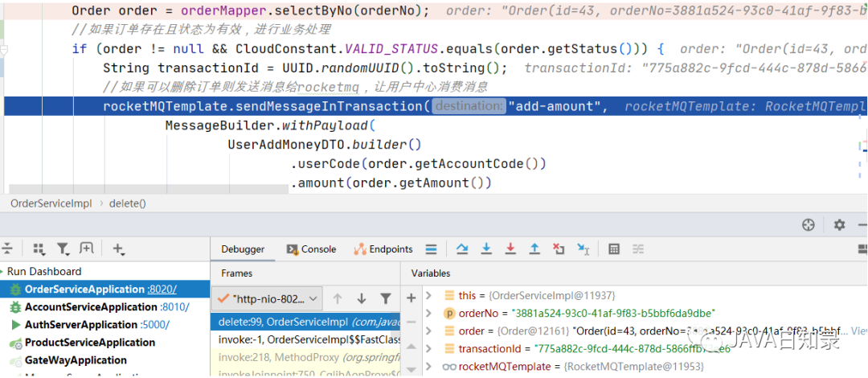Hide the tool window with minimize dash
Viewport: 868px width, 378px height.
click(x=862, y=224)
